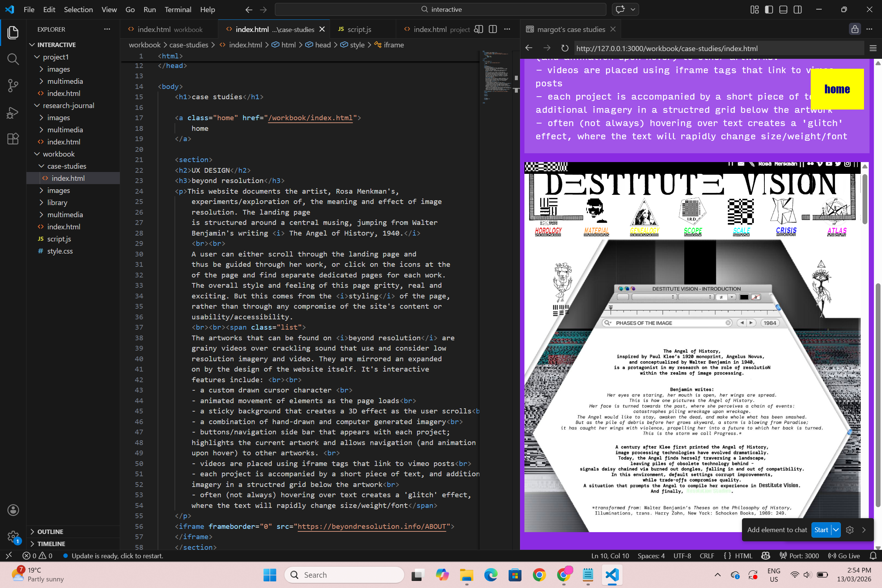Screen dimensions: 882x588
Task: Click the Split Editor Right icon
Action: click(493, 29)
